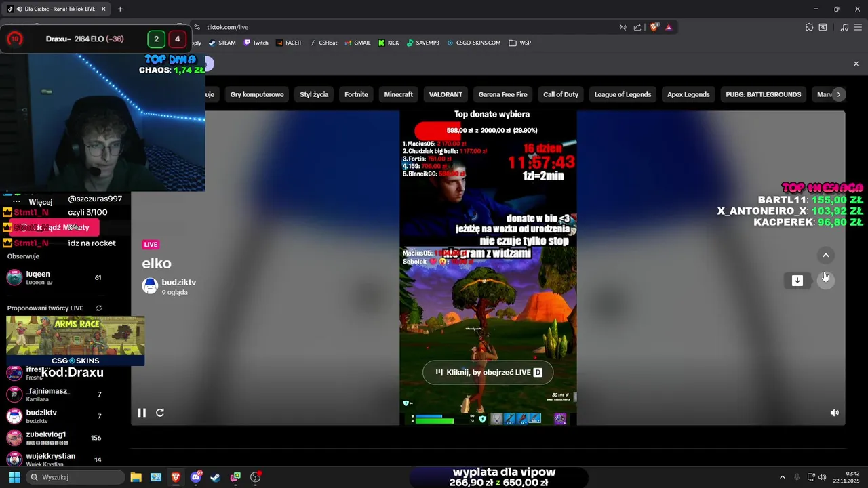The image size is (868, 488).
Task: Show hidden system tray icons
Action: (x=782, y=477)
